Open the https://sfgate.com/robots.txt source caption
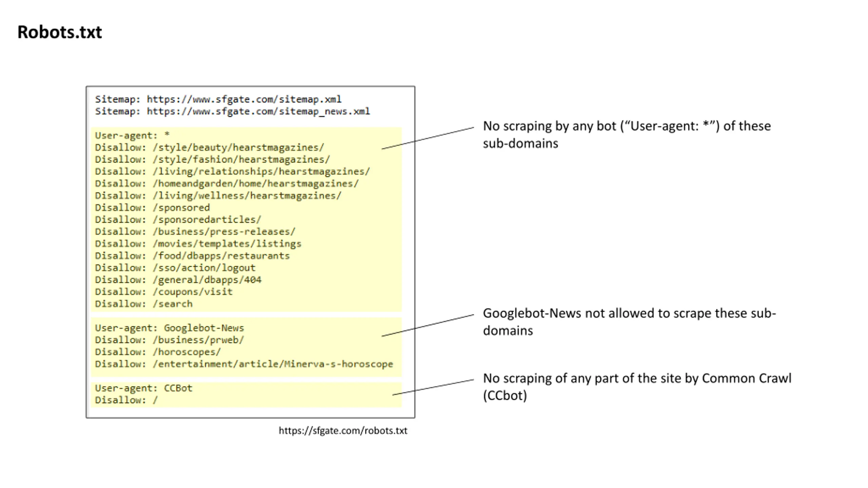This screenshot has width=868, height=488. (x=343, y=431)
